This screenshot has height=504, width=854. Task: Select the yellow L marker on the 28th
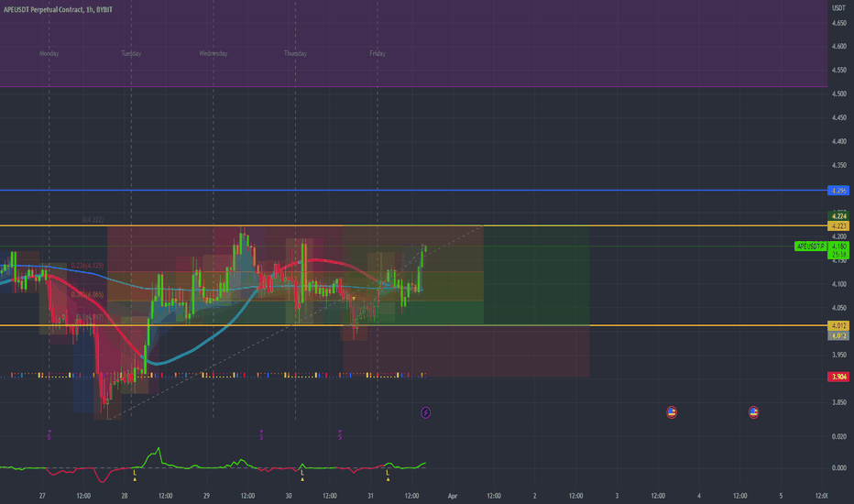point(135,475)
